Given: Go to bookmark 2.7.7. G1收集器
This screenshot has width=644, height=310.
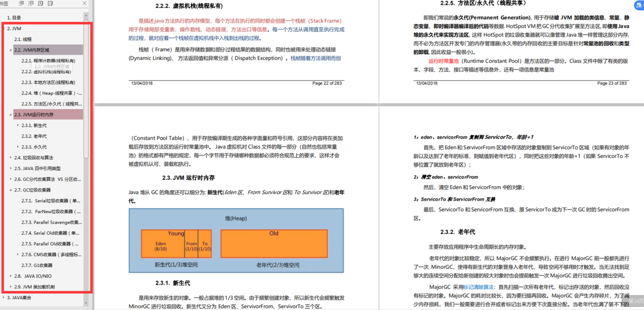Looking at the screenshot, I should [37, 265].
